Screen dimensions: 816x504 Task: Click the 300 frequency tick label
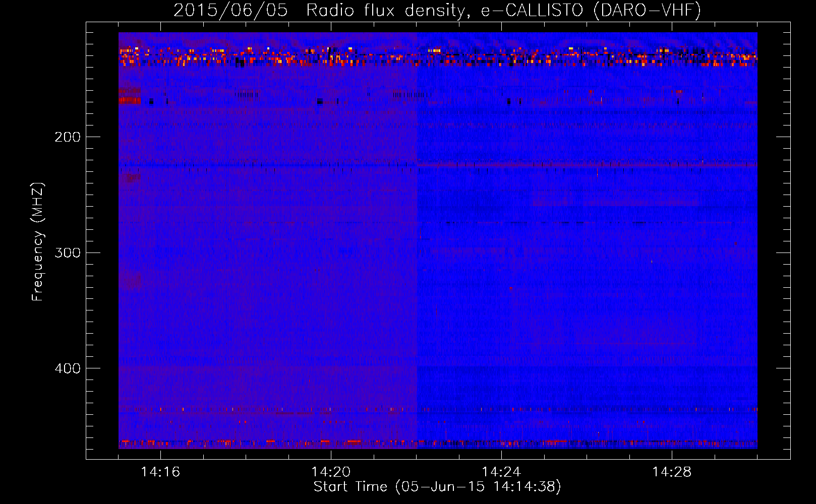(68, 253)
